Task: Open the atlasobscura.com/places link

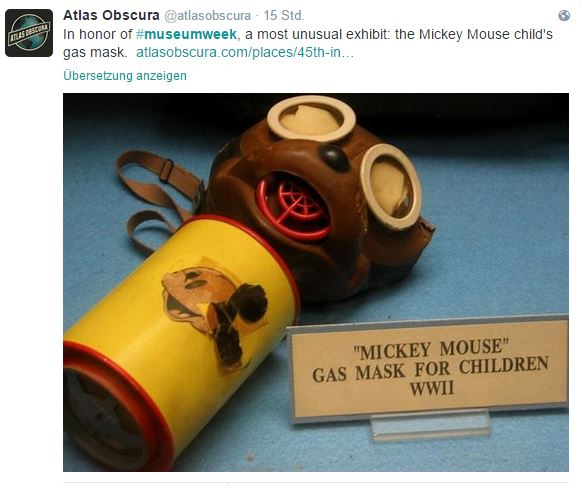Action: coord(245,52)
